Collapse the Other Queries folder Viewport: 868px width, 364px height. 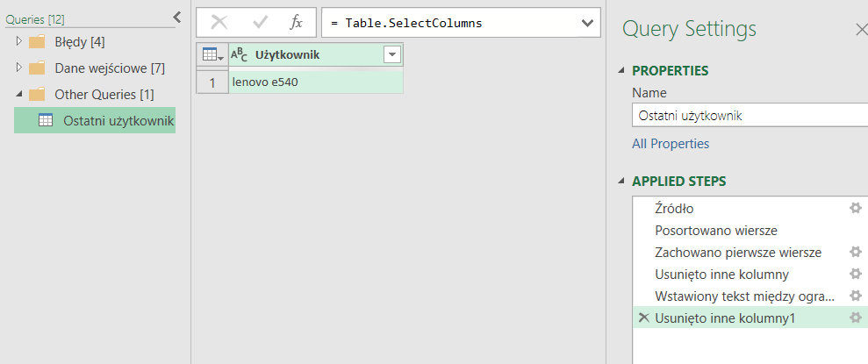tap(19, 94)
